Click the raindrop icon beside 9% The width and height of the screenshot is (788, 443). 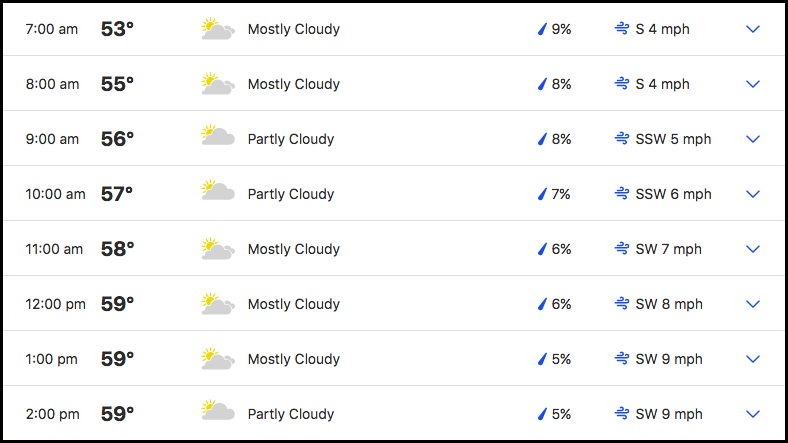[x=542, y=29]
